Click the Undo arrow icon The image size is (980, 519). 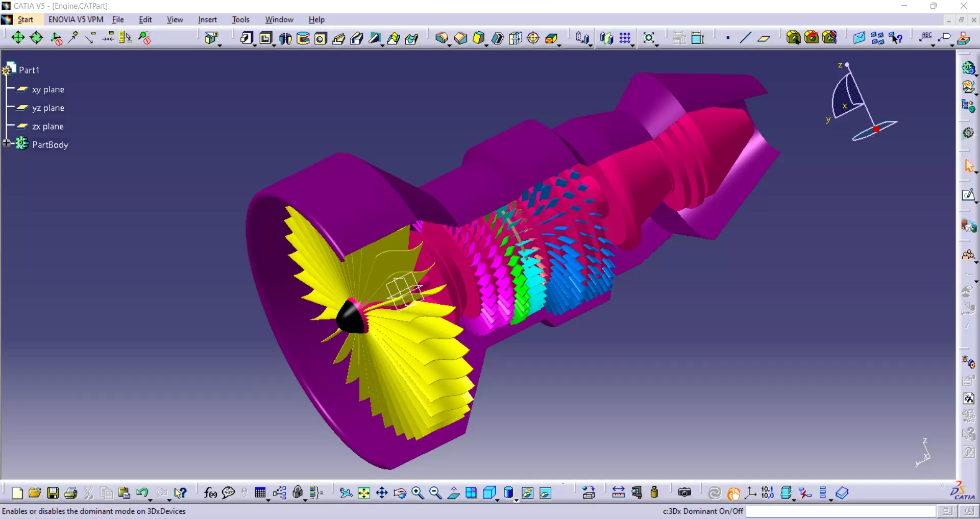point(142,492)
